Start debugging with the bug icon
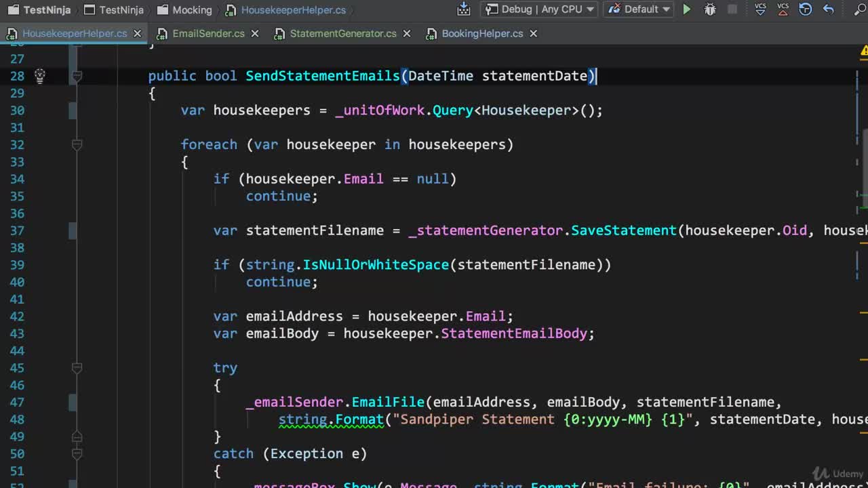 pos(710,9)
